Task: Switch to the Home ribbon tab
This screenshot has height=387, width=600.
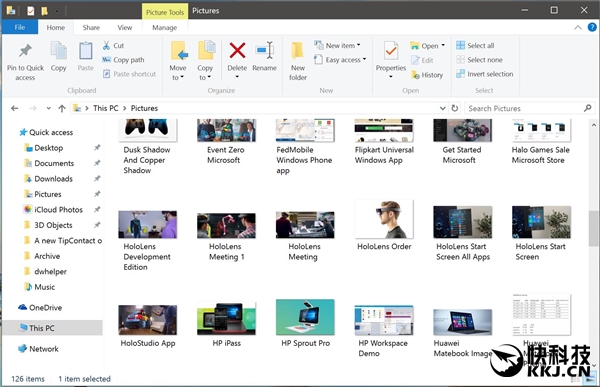Action: click(x=56, y=27)
